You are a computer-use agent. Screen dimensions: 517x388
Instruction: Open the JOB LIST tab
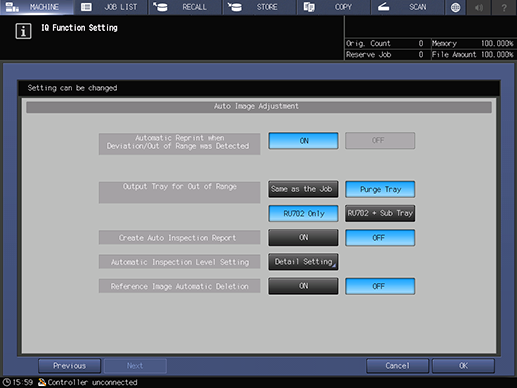(x=111, y=7)
